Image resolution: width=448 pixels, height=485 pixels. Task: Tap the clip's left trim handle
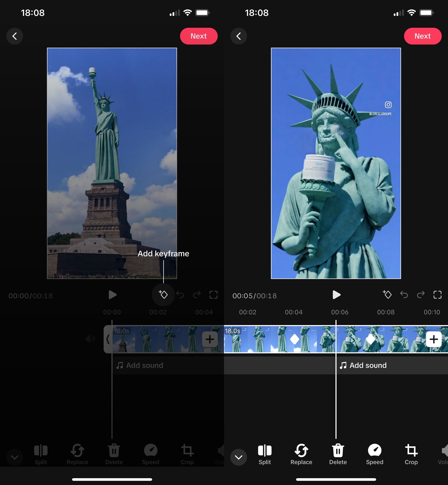coord(108,339)
